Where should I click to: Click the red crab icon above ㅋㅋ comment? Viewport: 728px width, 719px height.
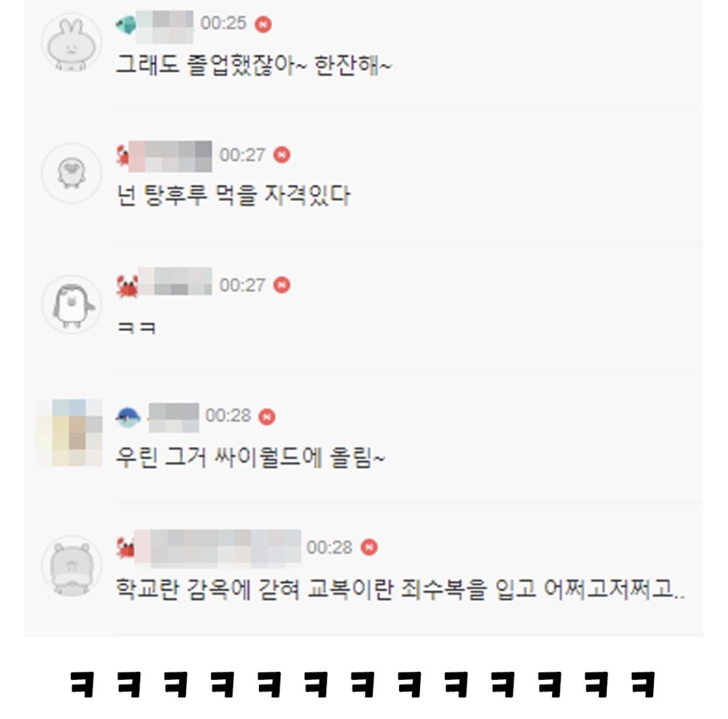click(x=127, y=286)
